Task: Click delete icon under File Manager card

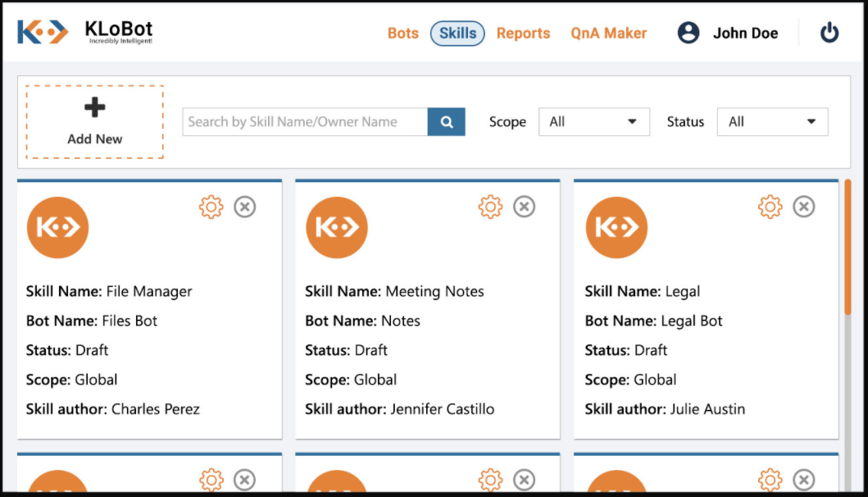Action: coord(245,480)
